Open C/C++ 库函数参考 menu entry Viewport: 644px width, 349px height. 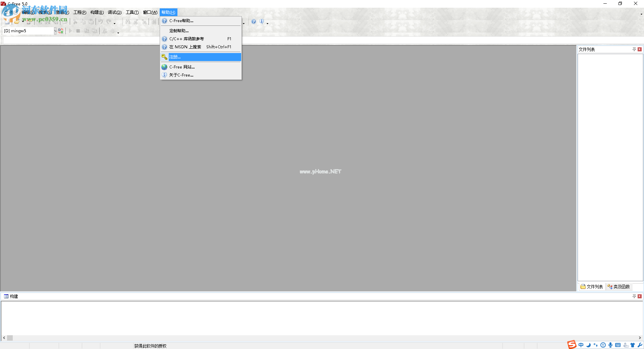pyautogui.click(x=201, y=39)
